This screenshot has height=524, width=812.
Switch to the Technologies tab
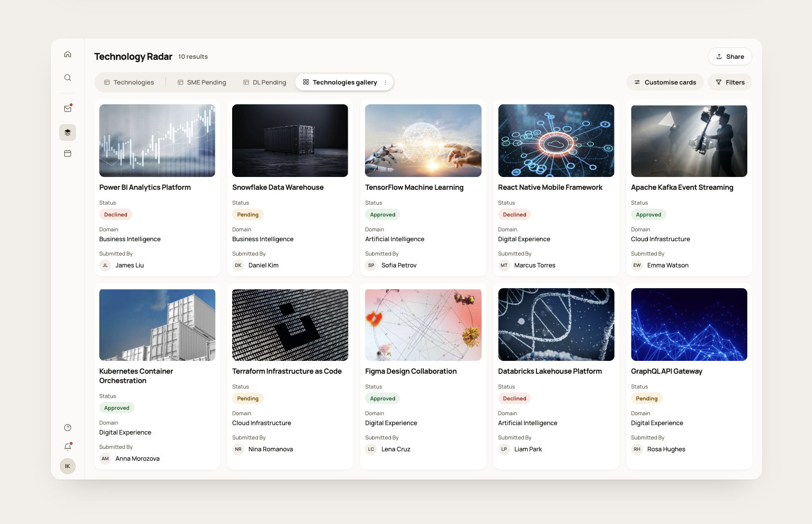point(129,83)
